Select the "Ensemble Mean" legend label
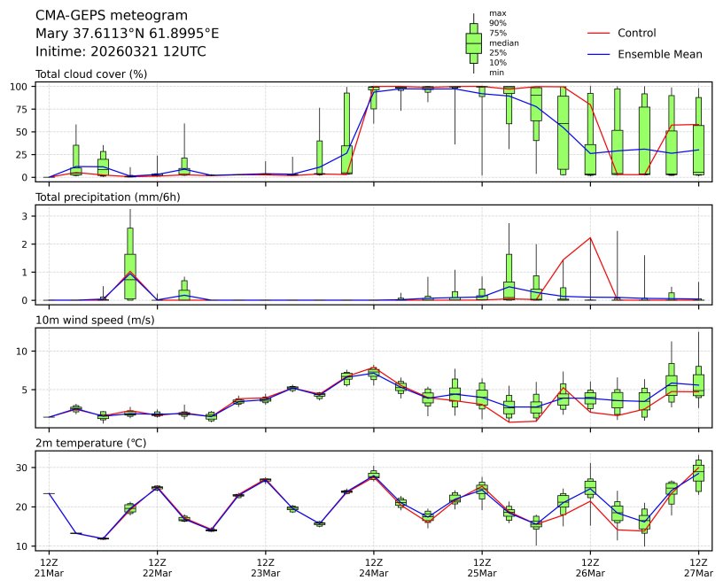The image size is (723, 588). [x=659, y=54]
